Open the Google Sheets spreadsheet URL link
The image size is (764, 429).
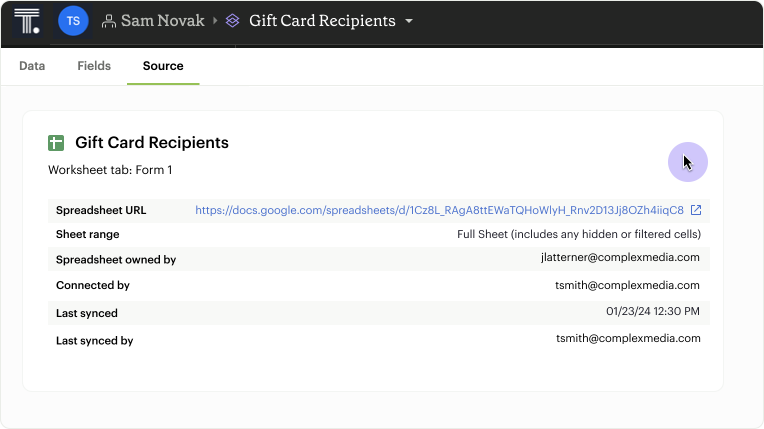(439, 210)
